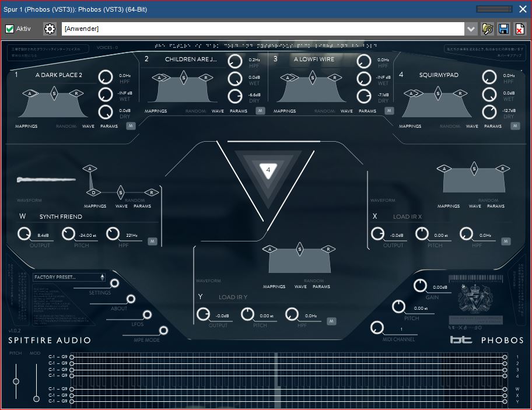The width and height of the screenshot is (532, 410).
Task: Open the ABOUT page
Action: pos(131,299)
